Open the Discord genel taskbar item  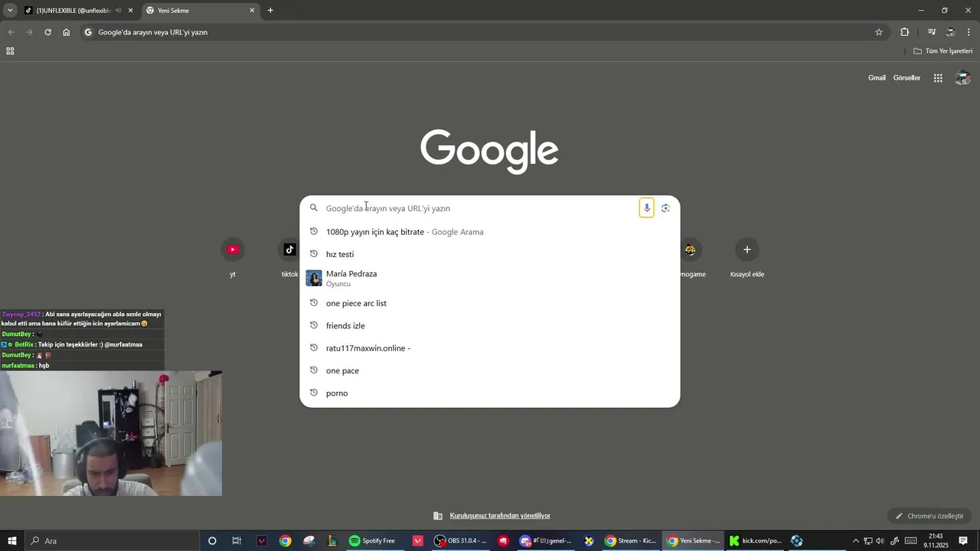click(547, 541)
